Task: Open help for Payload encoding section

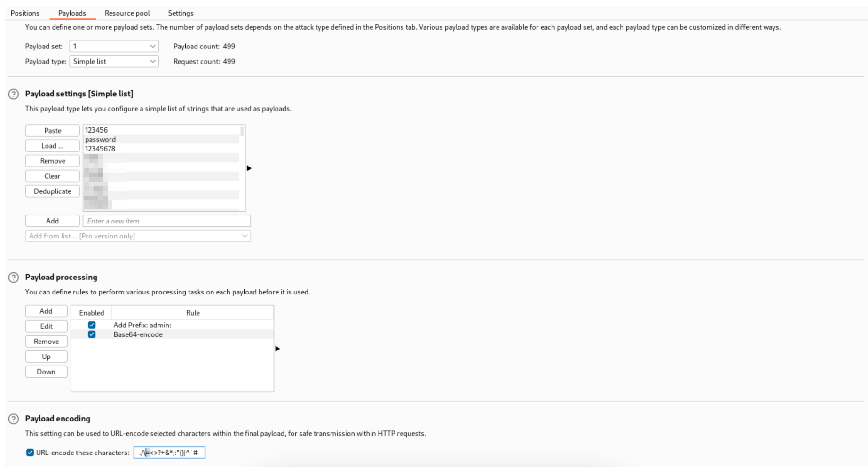Action: 14,419
